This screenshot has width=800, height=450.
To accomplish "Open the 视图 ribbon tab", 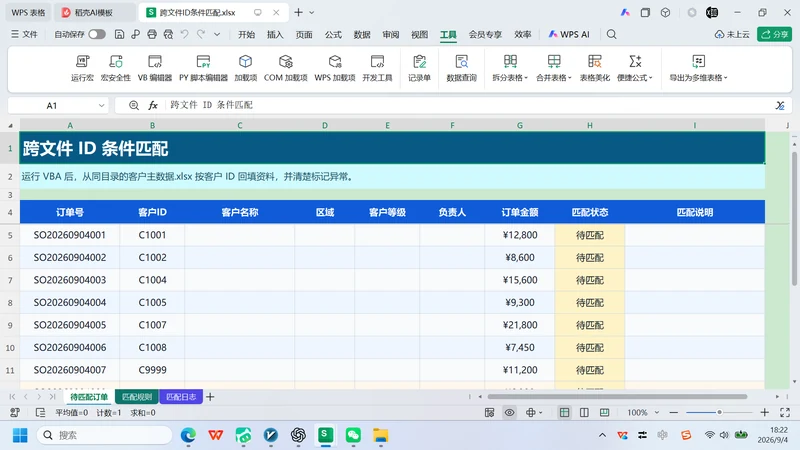I will pyautogui.click(x=419, y=34).
